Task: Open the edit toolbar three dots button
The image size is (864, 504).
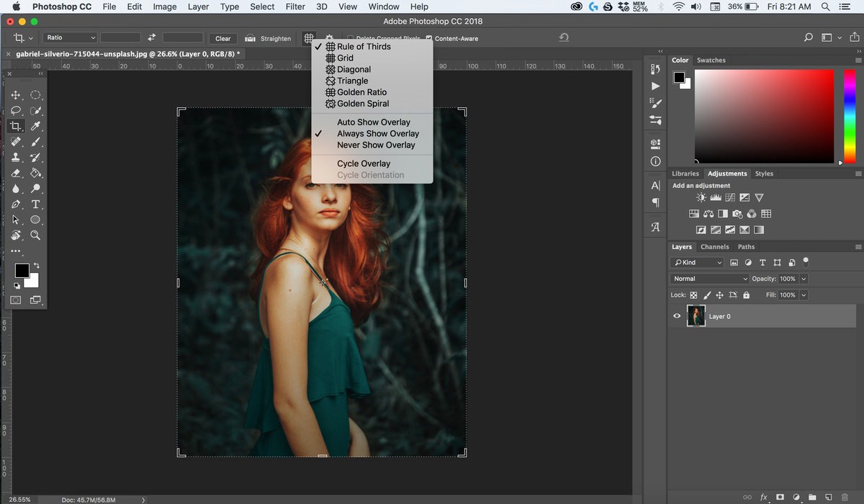Action: pyautogui.click(x=16, y=251)
